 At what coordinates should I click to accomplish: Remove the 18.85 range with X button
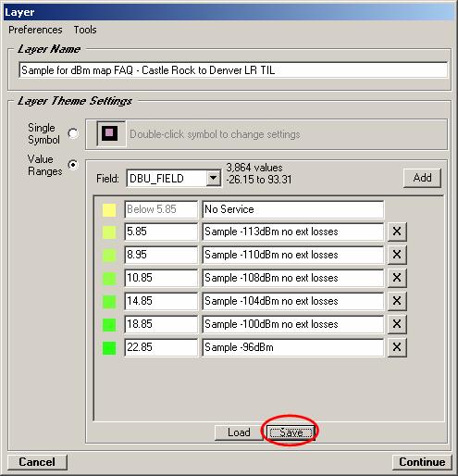(x=397, y=324)
